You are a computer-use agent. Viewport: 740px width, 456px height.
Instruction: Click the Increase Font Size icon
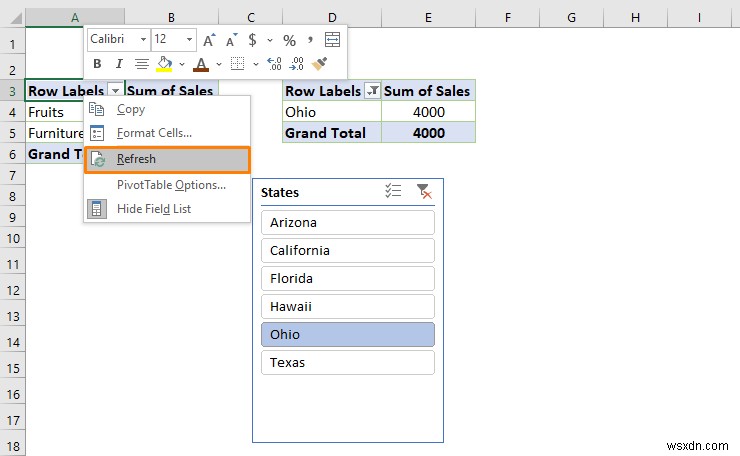[x=209, y=40]
